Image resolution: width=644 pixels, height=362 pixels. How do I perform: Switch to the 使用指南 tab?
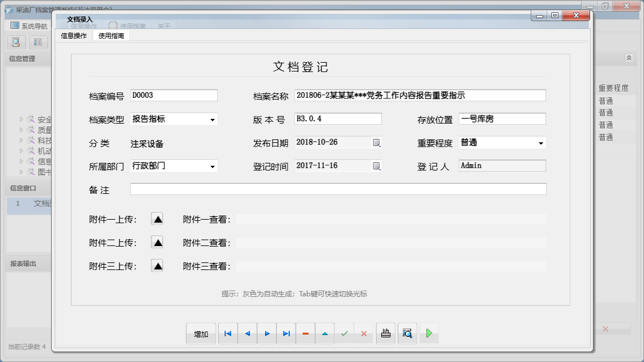tap(111, 35)
